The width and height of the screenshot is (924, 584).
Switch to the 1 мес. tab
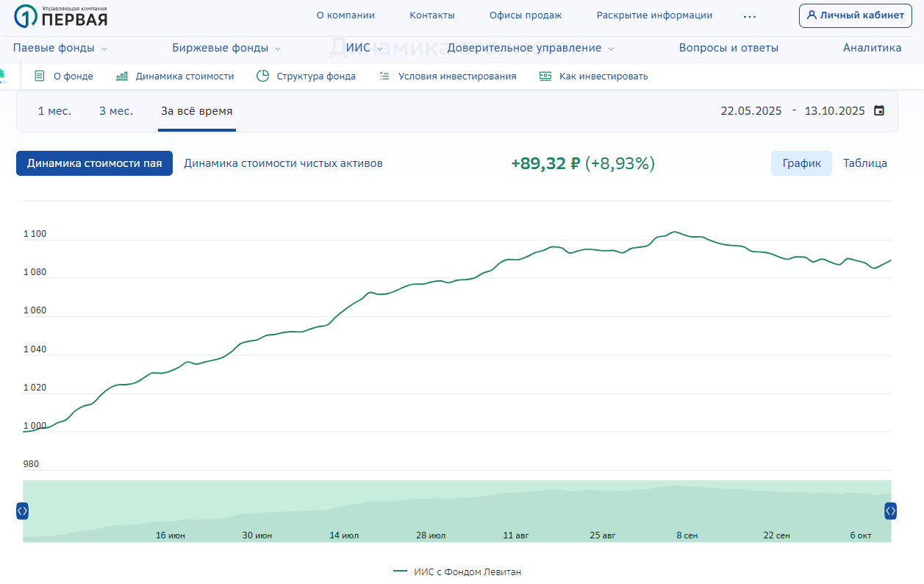coord(54,110)
